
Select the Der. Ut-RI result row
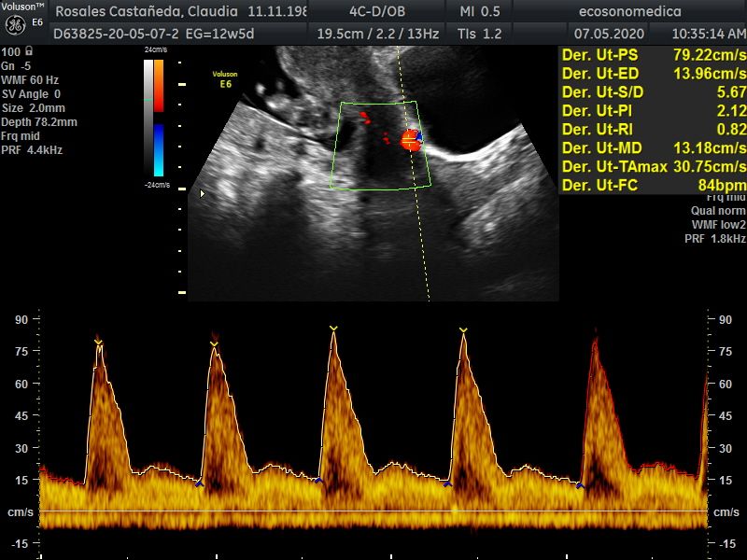coord(653,130)
